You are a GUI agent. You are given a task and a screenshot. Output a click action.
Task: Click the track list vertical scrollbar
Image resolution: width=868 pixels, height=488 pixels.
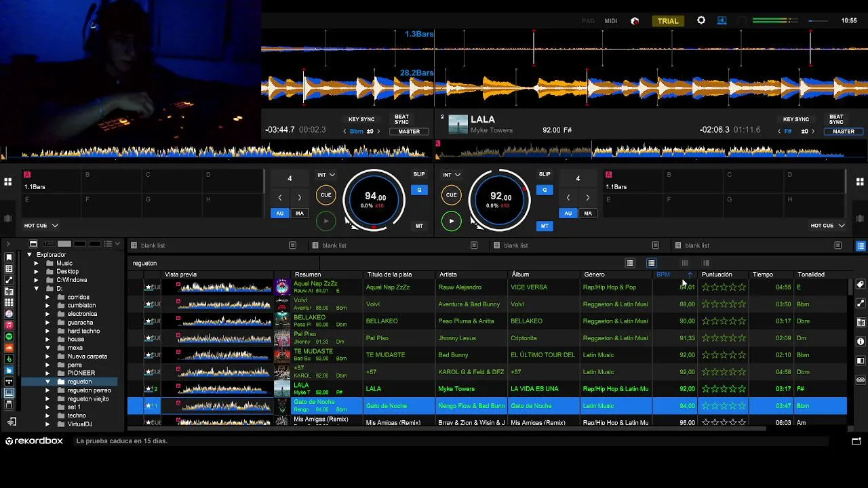point(850,286)
